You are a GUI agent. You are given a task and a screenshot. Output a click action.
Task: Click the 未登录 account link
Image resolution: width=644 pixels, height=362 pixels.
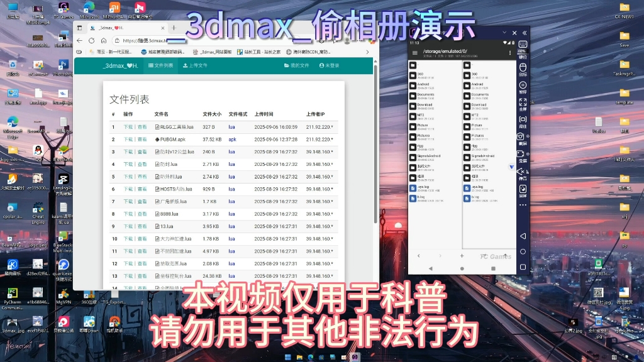coord(329,65)
